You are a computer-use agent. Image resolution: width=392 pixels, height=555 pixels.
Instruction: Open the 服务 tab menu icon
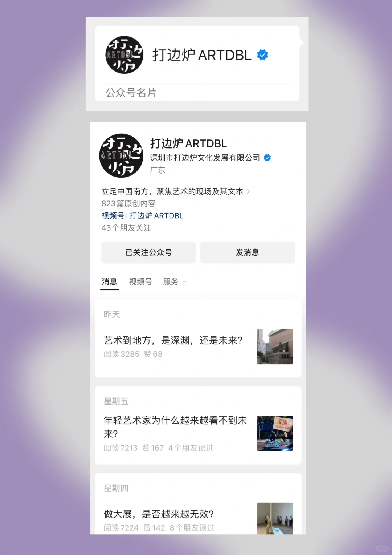184,281
